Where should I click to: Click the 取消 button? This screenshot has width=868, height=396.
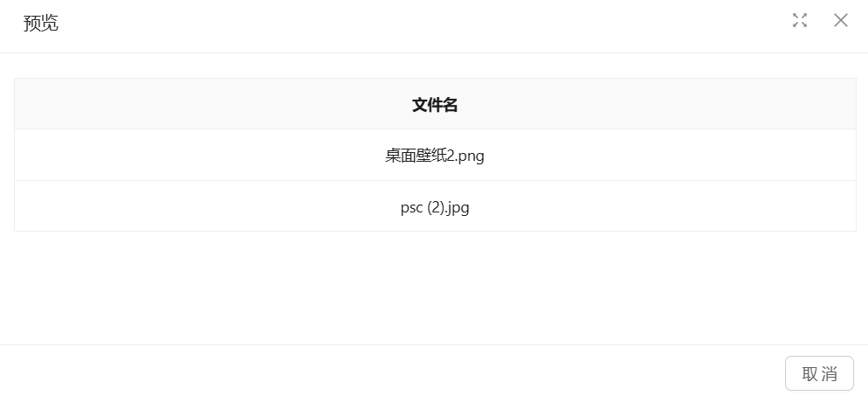819,373
